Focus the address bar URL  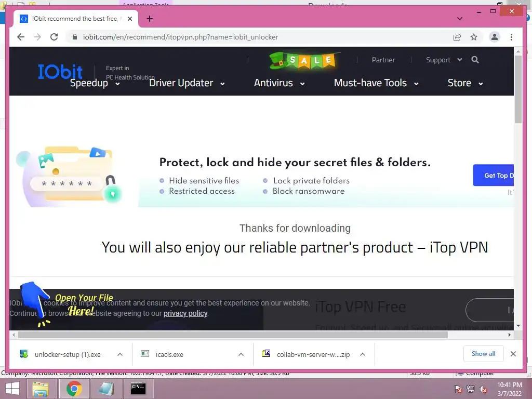tap(180, 37)
